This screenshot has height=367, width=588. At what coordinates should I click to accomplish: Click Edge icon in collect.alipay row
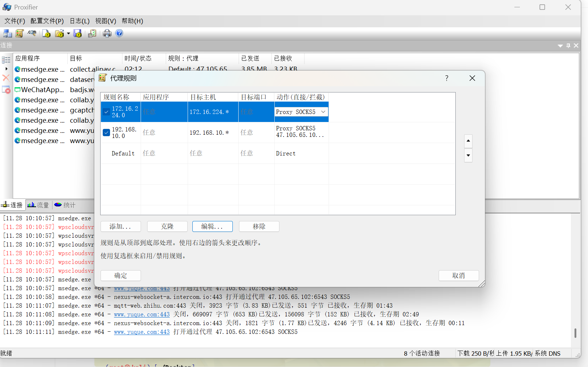pyautogui.click(x=17, y=69)
